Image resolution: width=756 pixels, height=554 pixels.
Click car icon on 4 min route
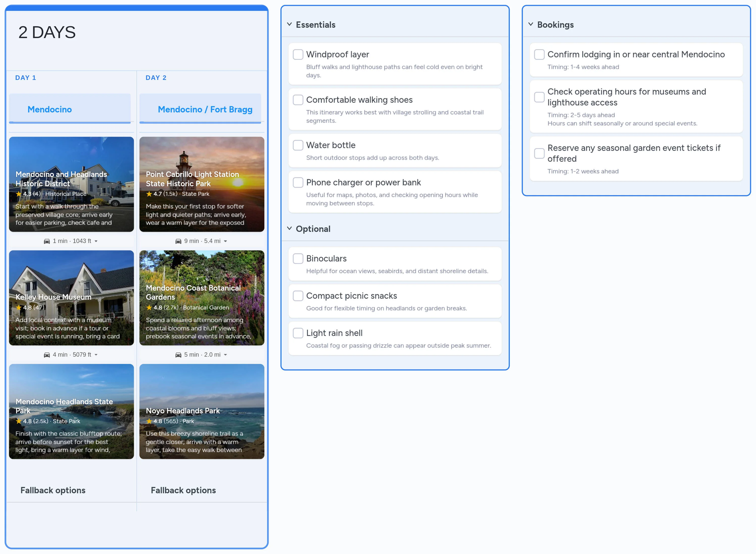pyautogui.click(x=47, y=355)
